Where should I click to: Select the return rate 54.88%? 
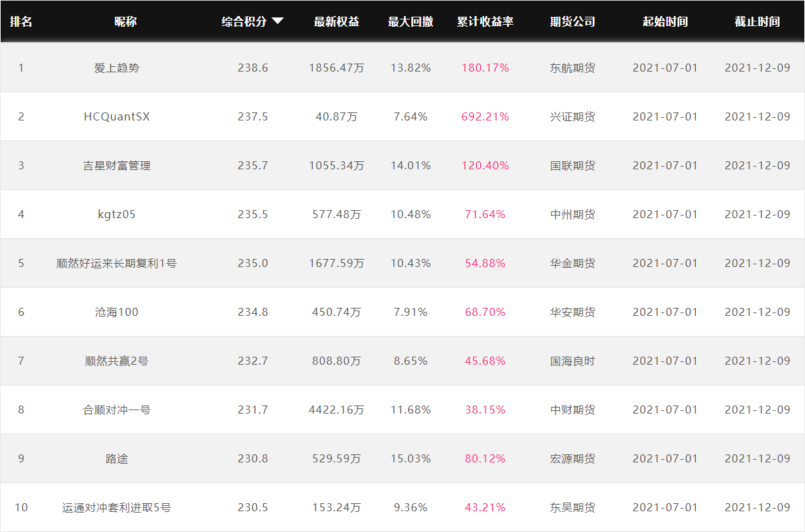coord(486,263)
